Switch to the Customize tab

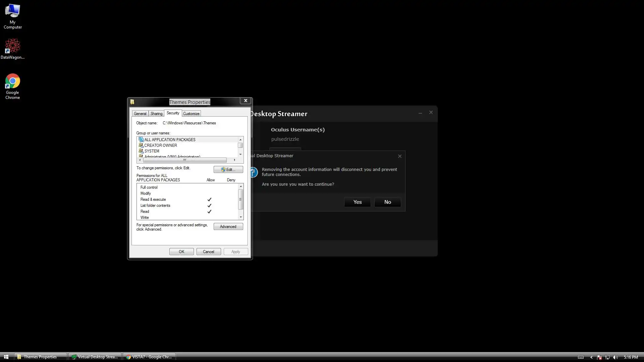(x=191, y=114)
